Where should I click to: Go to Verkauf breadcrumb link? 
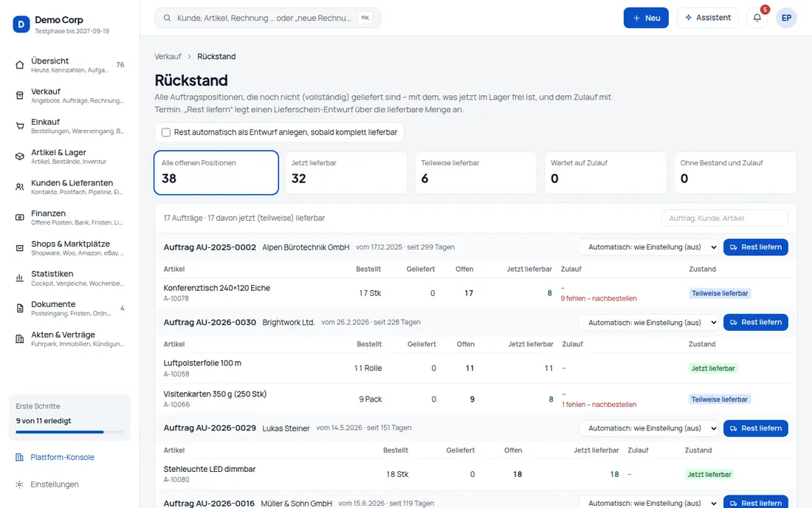(x=168, y=56)
